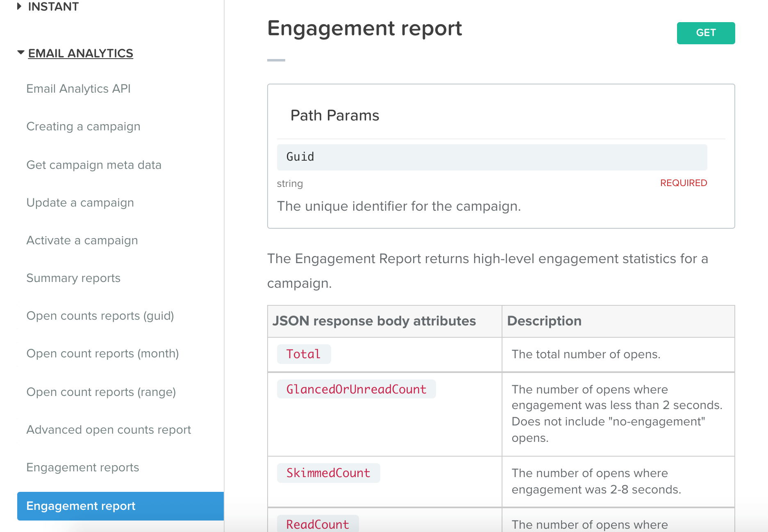
Task: Select Engagement reports sidebar item
Action: (x=82, y=467)
